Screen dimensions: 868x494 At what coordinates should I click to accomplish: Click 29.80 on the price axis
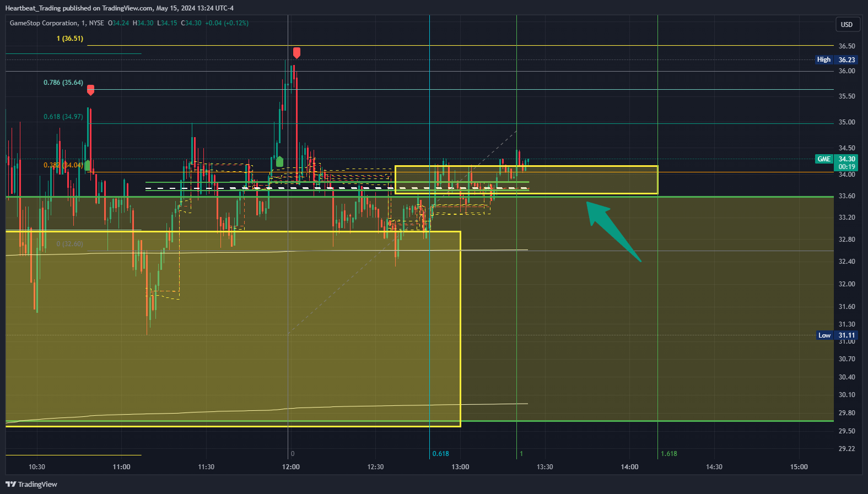click(x=847, y=413)
